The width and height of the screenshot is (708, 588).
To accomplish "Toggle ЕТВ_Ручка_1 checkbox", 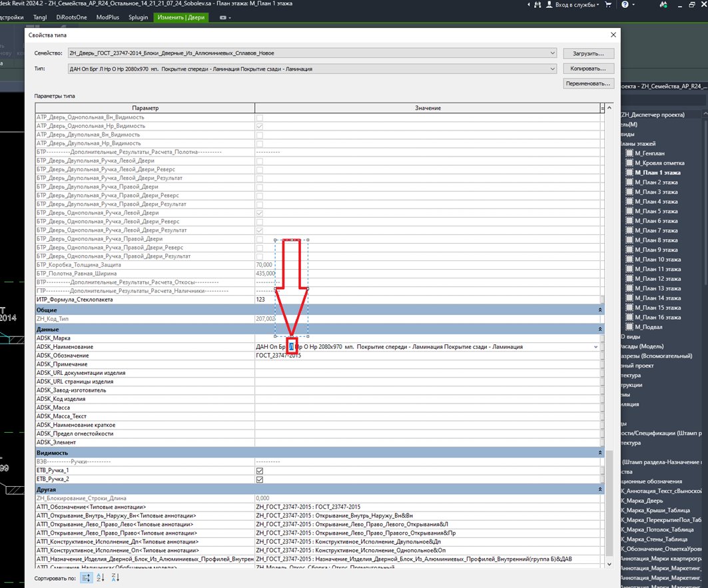I will tap(260, 471).
